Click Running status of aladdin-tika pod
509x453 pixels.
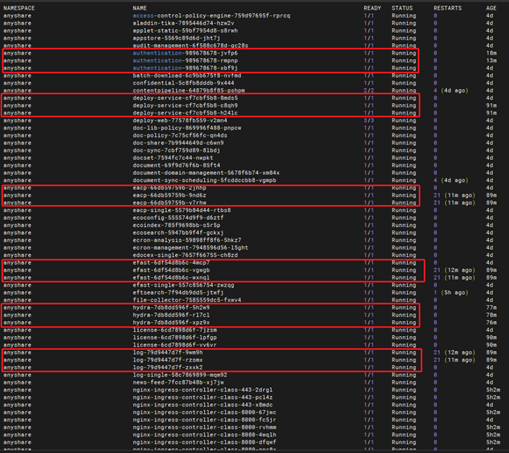tap(404, 23)
